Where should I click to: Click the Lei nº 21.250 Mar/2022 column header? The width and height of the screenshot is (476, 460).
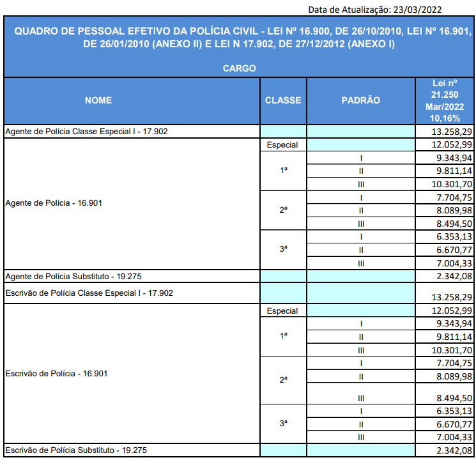(x=445, y=100)
